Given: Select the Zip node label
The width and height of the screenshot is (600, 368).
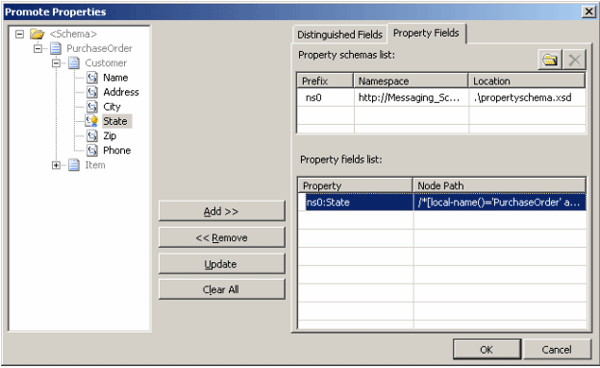Looking at the screenshot, I should click(110, 136).
